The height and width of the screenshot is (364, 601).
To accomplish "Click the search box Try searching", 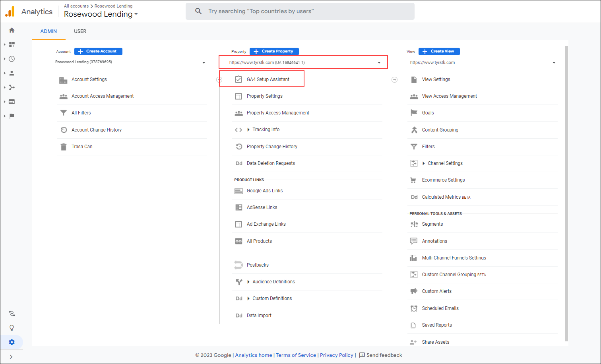I will coord(300,11).
